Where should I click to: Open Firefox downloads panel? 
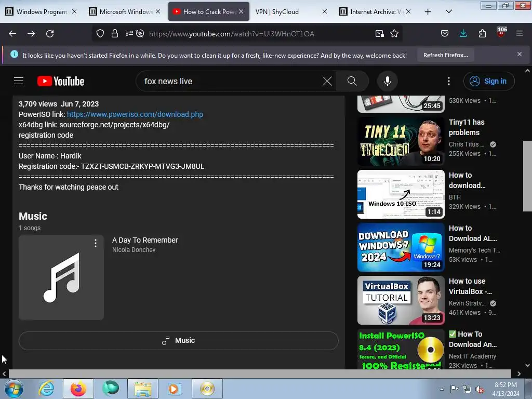click(463, 34)
